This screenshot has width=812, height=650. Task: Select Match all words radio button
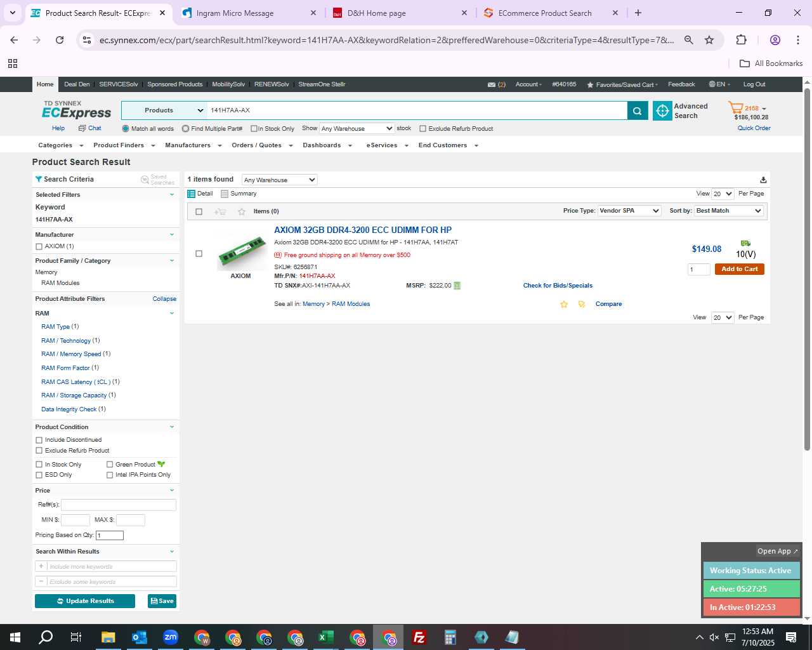(x=126, y=129)
